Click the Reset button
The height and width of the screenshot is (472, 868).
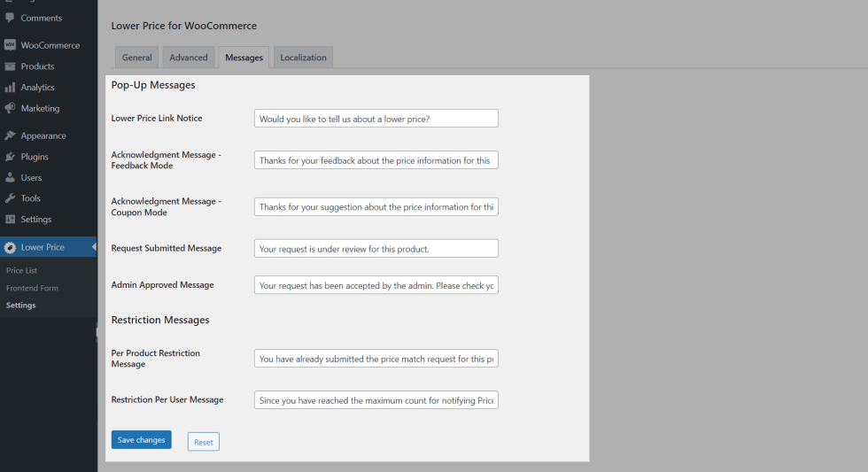click(x=203, y=442)
